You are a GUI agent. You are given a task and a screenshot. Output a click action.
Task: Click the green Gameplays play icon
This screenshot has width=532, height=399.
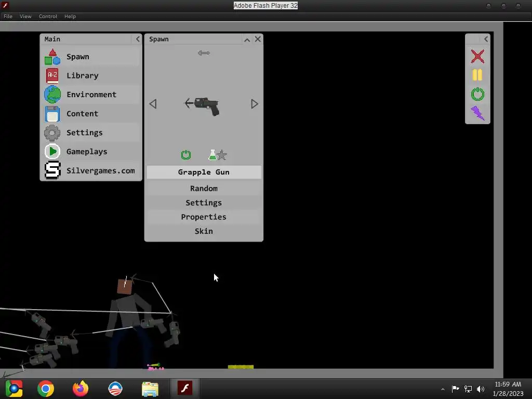coord(52,152)
